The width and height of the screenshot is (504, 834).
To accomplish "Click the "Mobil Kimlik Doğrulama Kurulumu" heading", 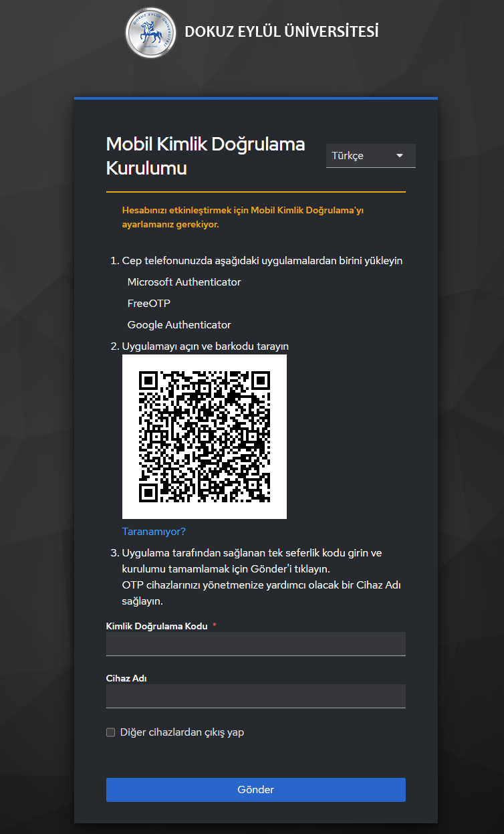I will (x=205, y=156).
